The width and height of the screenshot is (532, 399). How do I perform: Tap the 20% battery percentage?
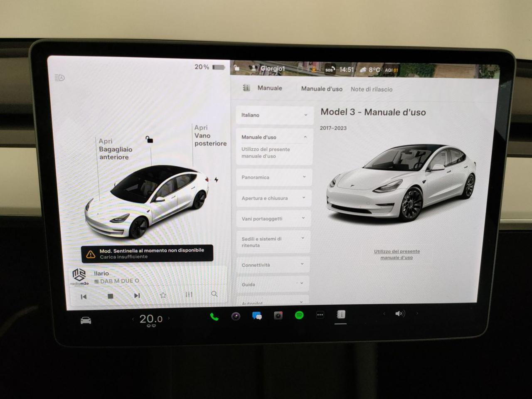[x=202, y=67]
